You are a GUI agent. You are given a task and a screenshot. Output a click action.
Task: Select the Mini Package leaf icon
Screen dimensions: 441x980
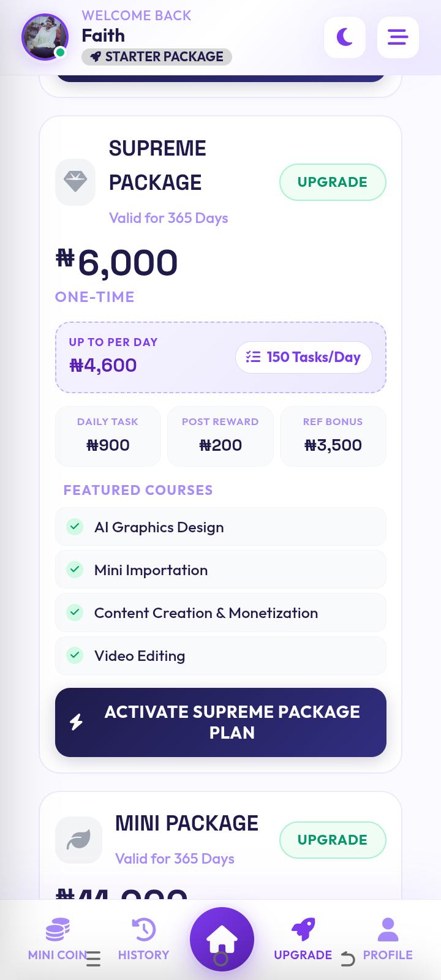[78, 840]
